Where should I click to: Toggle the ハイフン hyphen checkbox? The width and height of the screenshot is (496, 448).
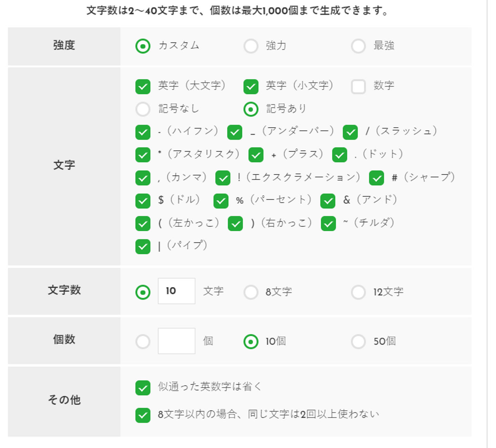click(x=143, y=132)
